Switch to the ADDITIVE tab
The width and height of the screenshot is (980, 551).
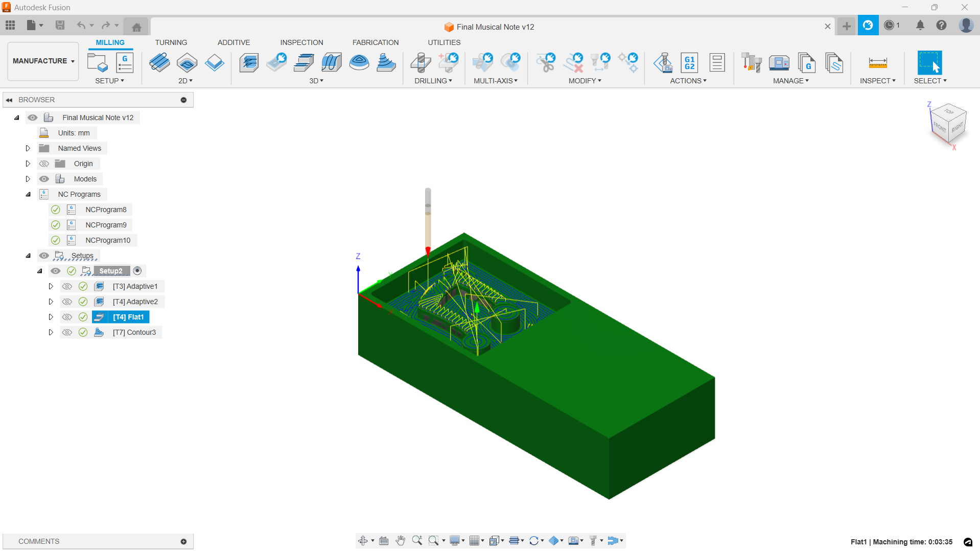pos(234,42)
